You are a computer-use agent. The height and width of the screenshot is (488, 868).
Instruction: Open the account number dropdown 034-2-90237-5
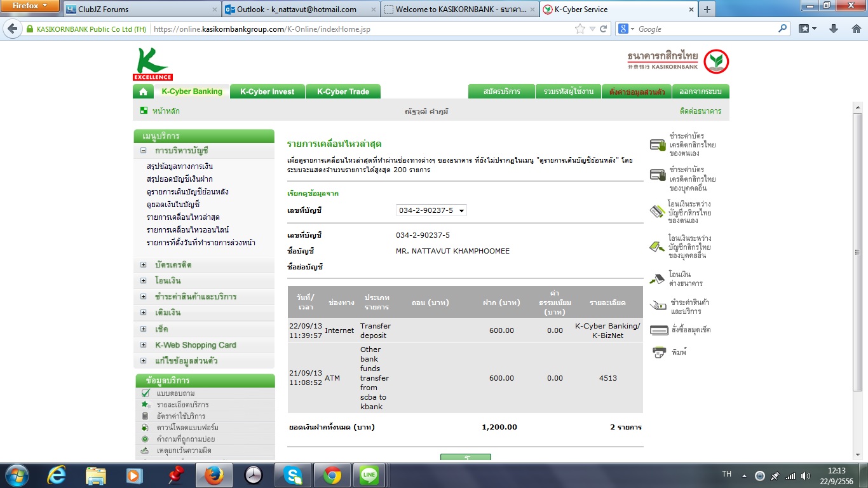click(x=431, y=210)
